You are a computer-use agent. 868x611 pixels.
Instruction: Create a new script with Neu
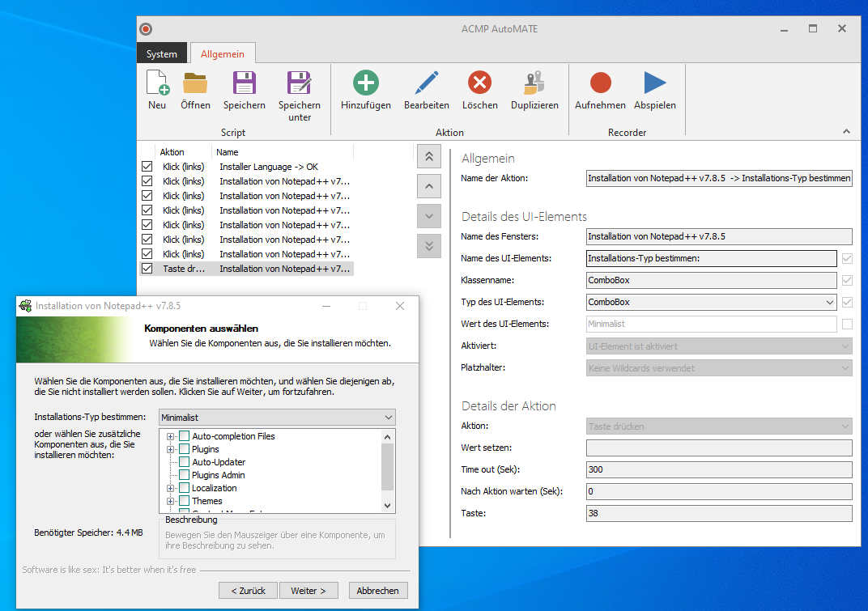pyautogui.click(x=157, y=90)
